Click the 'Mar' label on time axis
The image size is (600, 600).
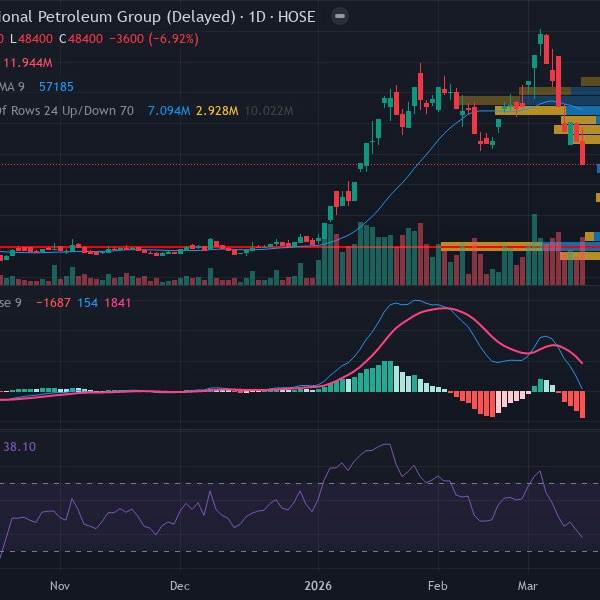528,586
